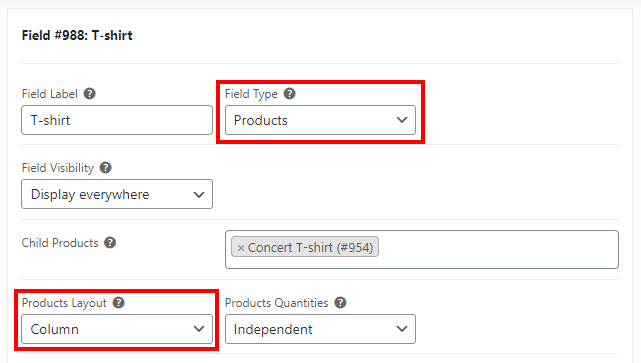Click into the T-shirt Field Label text box
641x363 pixels.
(x=117, y=120)
